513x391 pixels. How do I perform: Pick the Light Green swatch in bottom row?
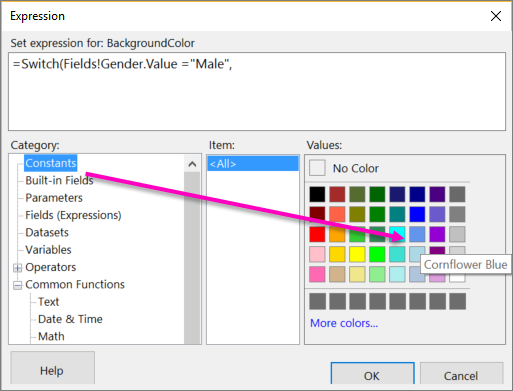[377, 274]
